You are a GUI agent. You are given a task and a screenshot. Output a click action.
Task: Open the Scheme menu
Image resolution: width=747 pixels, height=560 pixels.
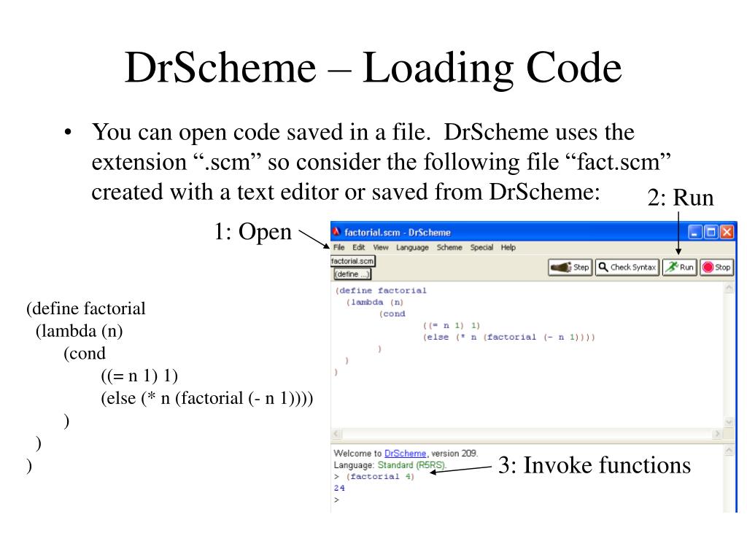(x=449, y=247)
